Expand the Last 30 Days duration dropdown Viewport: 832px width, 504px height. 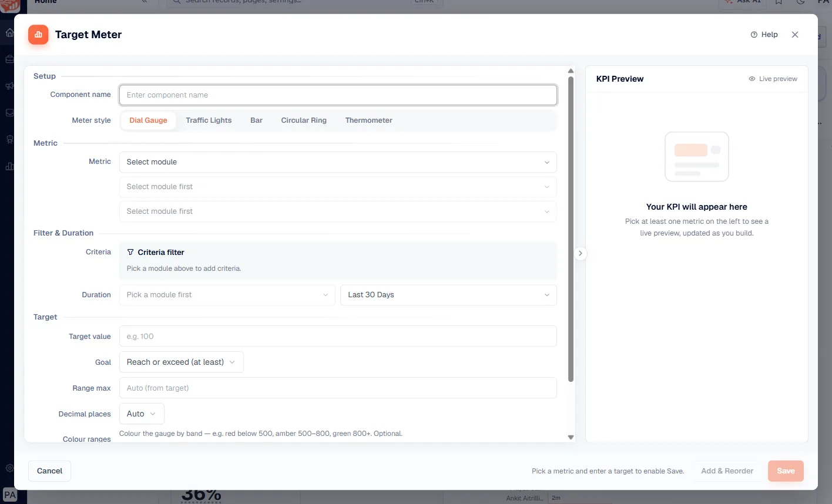[449, 295]
